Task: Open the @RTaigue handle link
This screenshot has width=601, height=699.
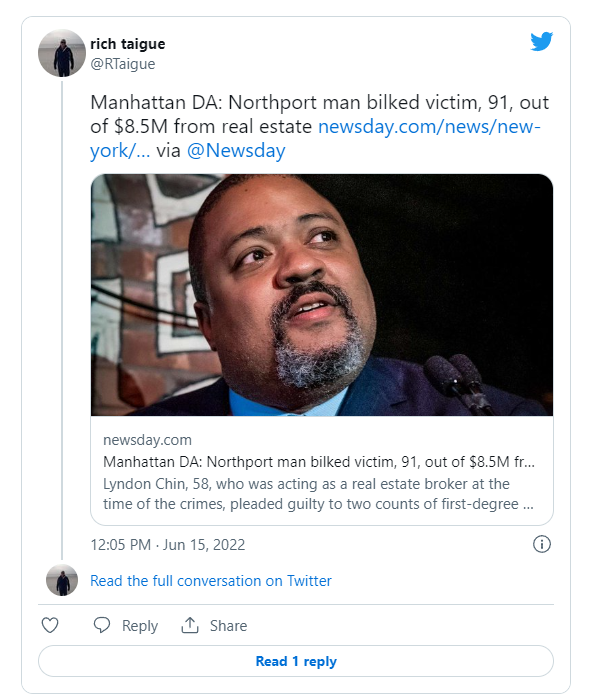Action: point(122,64)
